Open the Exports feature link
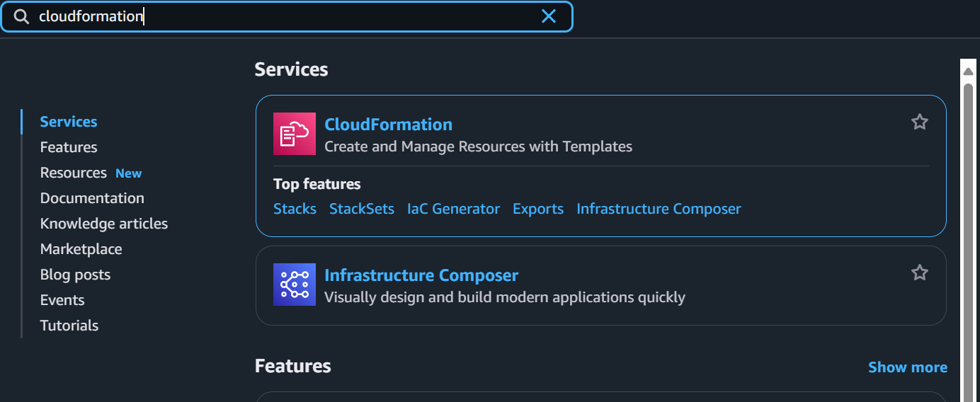 pyautogui.click(x=538, y=209)
